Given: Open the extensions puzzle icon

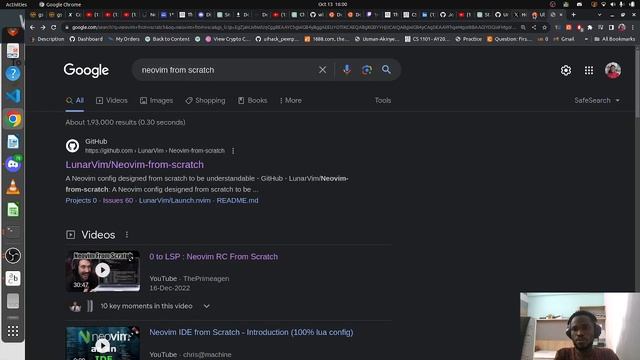Looking at the screenshot, I should (590, 27).
